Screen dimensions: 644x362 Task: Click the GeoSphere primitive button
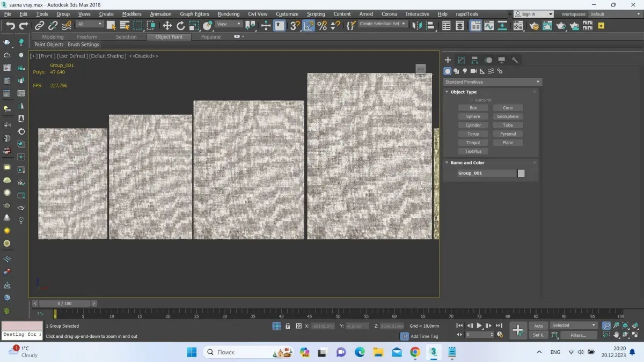click(508, 116)
